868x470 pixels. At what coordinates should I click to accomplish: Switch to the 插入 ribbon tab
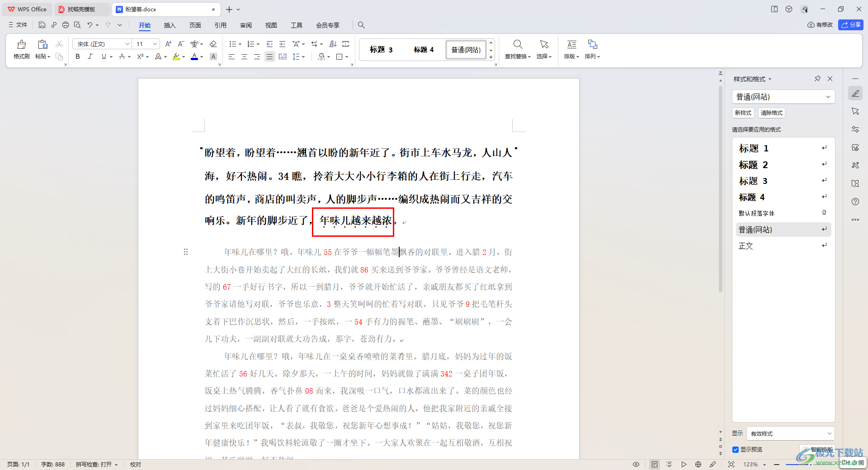(170, 25)
